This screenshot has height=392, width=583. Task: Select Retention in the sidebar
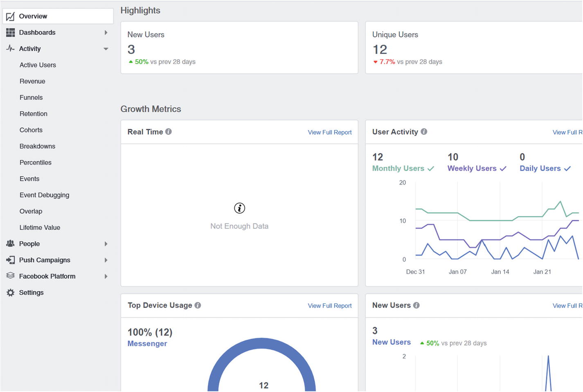34,114
